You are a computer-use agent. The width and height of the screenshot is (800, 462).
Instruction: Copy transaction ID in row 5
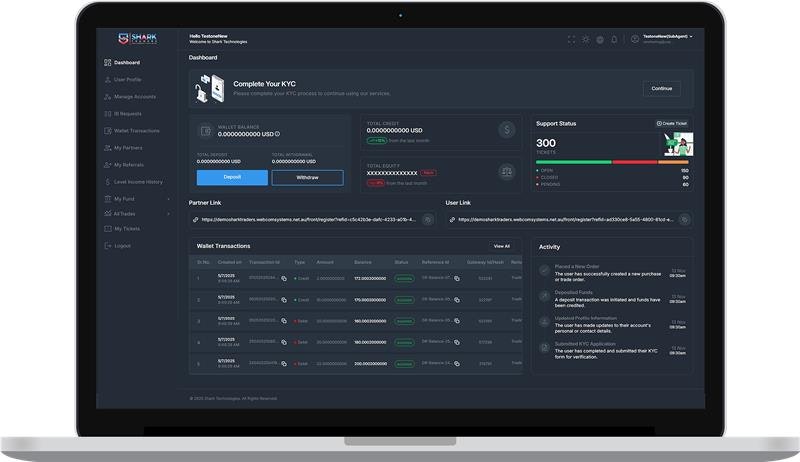284,364
